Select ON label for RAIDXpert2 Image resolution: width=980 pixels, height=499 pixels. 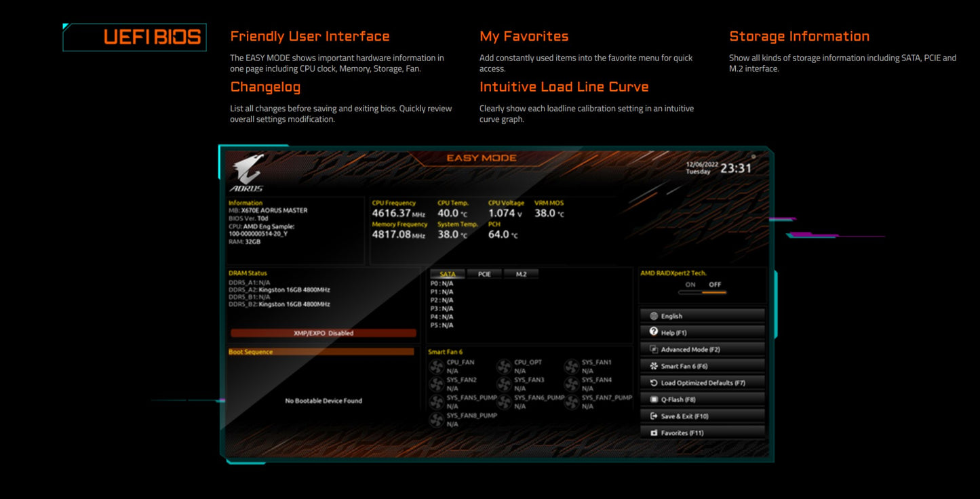[x=690, y=285]
